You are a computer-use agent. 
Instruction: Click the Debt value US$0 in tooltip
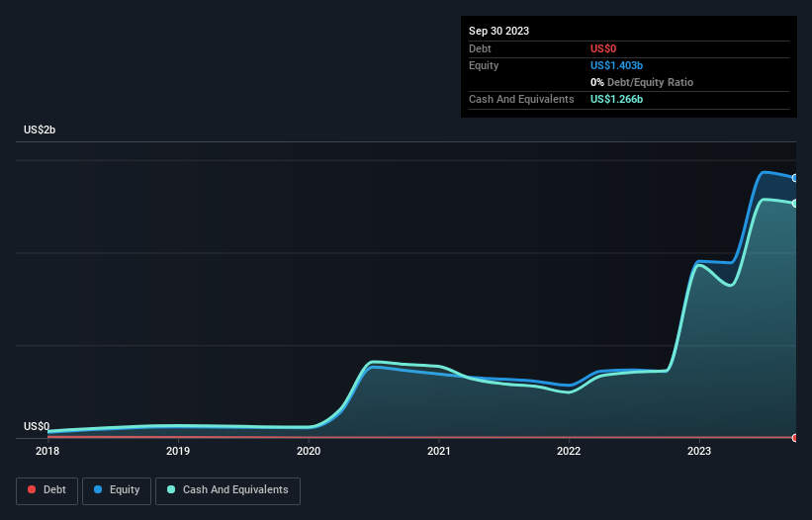(603, 48)
